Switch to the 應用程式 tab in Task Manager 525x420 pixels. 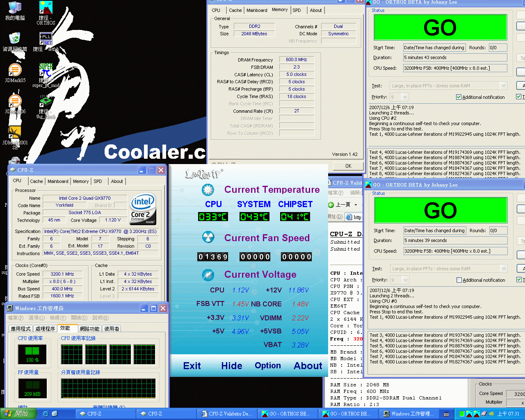click(21, 329)
